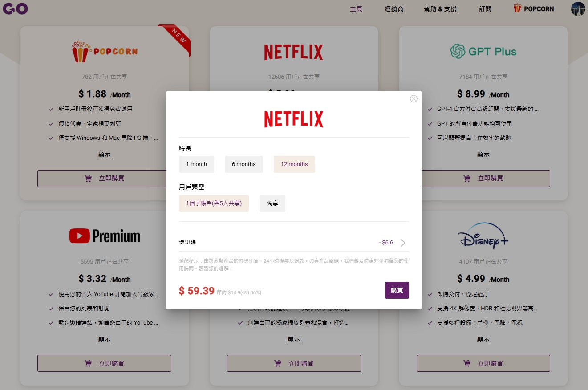Open the 主頁 nav item
588x390 pixels.
(x=356, y=9)
